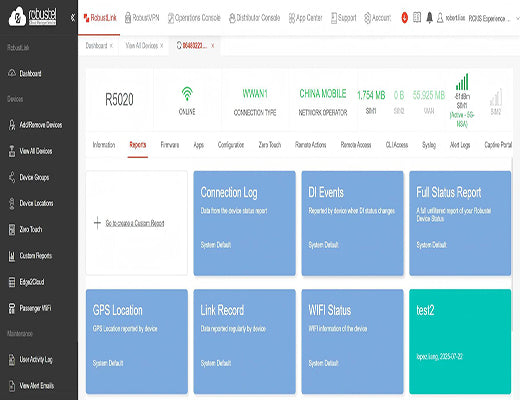
Task: Click the User Activity Log sidebar icon
Action: [x=12, y=360]
